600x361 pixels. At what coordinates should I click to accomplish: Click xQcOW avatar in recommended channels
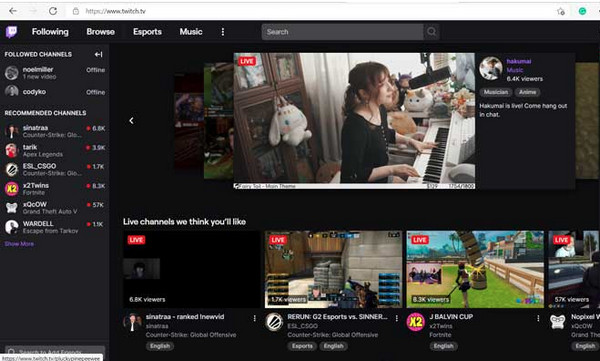coord(11,208)
